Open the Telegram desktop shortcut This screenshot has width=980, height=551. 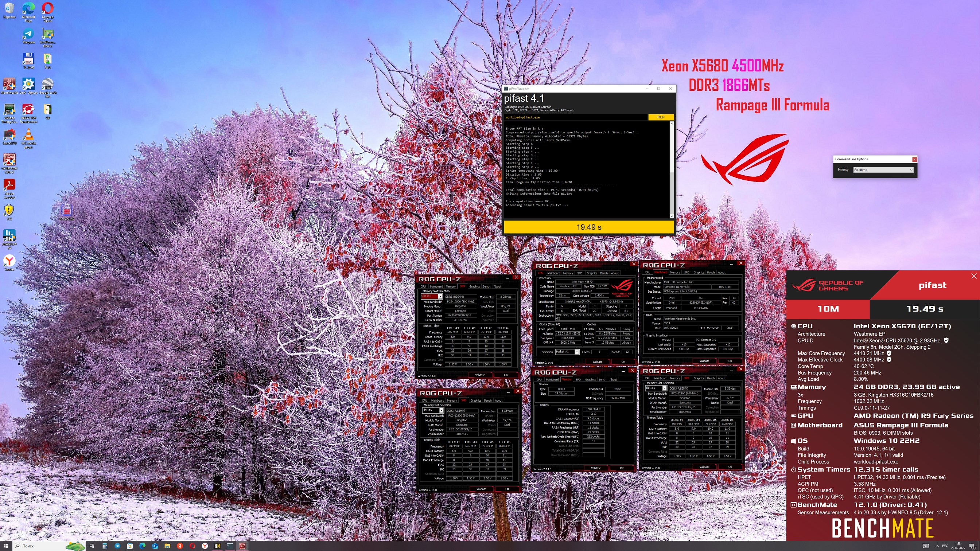[28, 36]
